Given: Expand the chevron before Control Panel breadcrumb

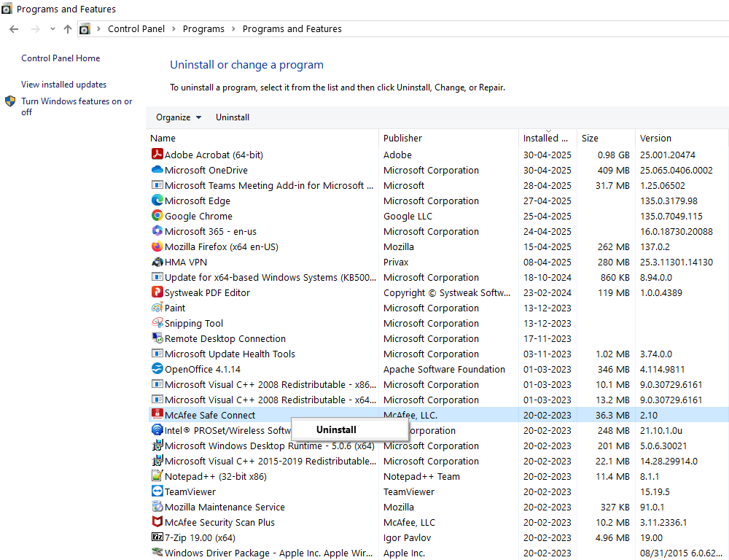Looking at the screenshot, I should 98,29.
